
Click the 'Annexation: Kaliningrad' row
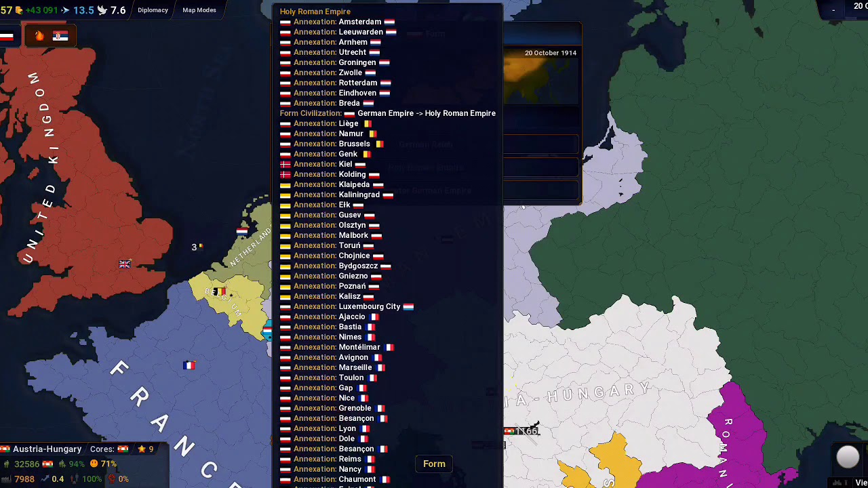tap(336, 195)
